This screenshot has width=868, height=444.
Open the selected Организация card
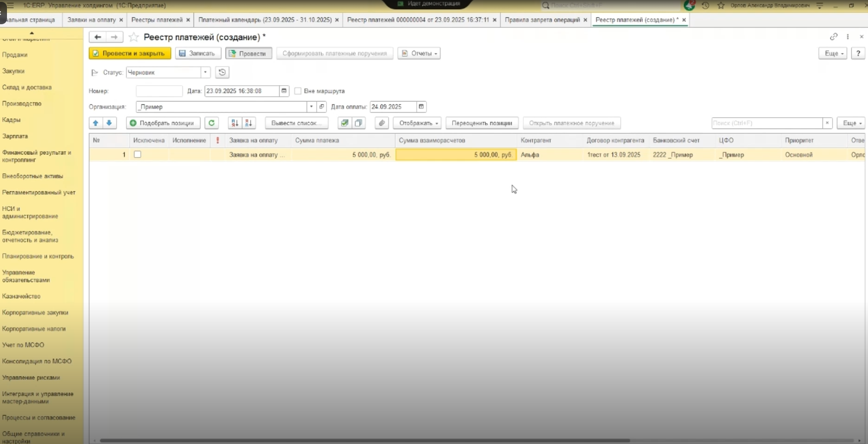[321, 107]
